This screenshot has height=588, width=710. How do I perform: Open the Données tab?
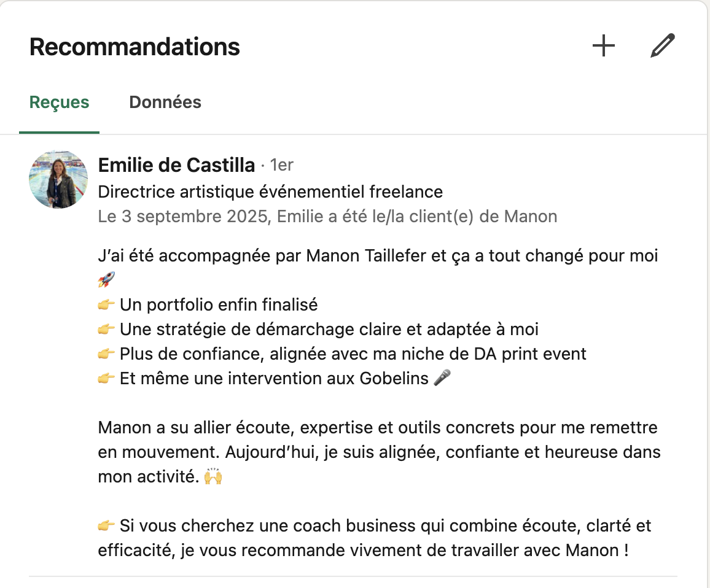[x=165, y=103]
